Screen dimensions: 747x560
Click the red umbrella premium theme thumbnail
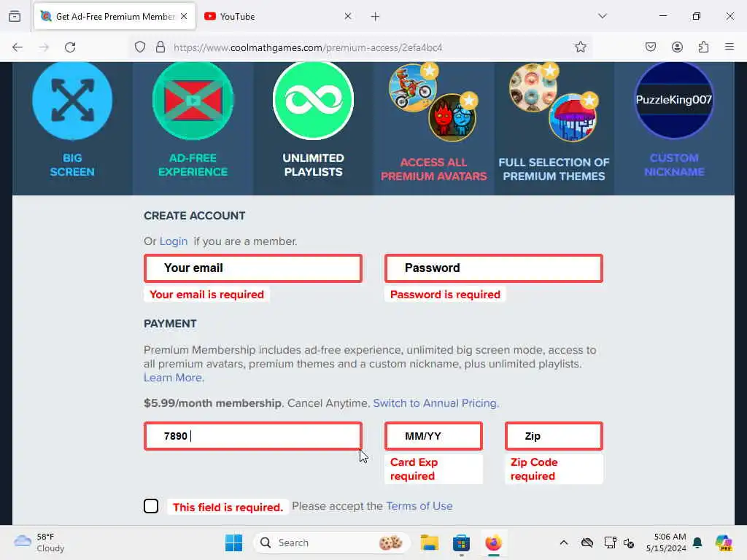(573, 117)
